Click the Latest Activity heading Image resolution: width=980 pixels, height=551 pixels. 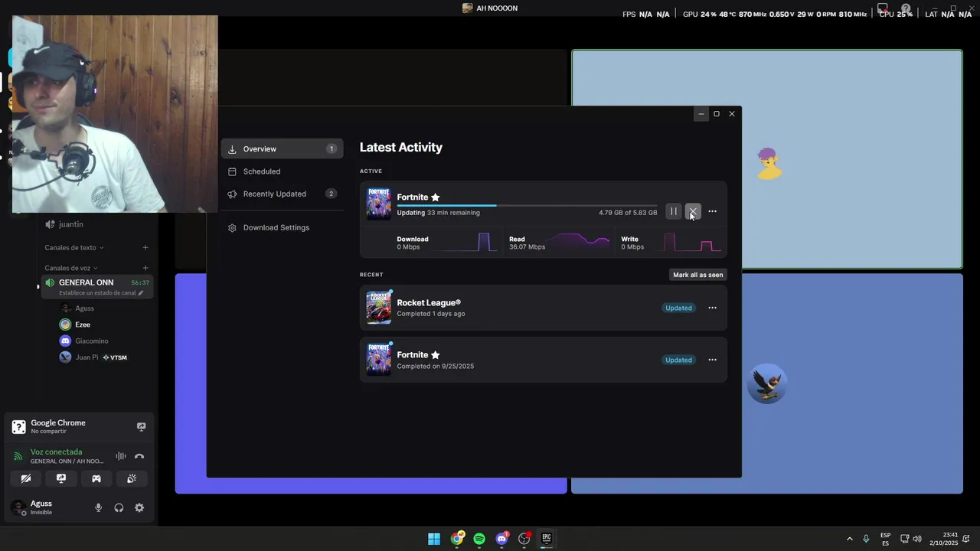[401, 148]
